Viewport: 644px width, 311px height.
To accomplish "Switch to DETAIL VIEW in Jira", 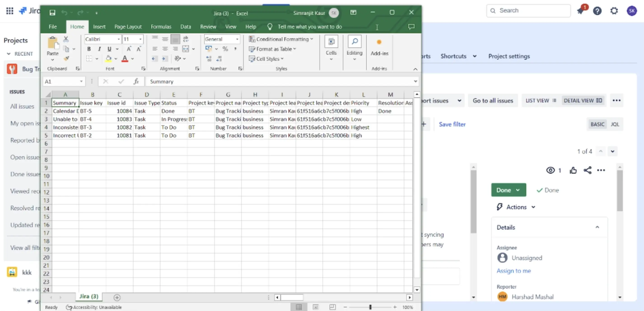I will click(583, 101).
